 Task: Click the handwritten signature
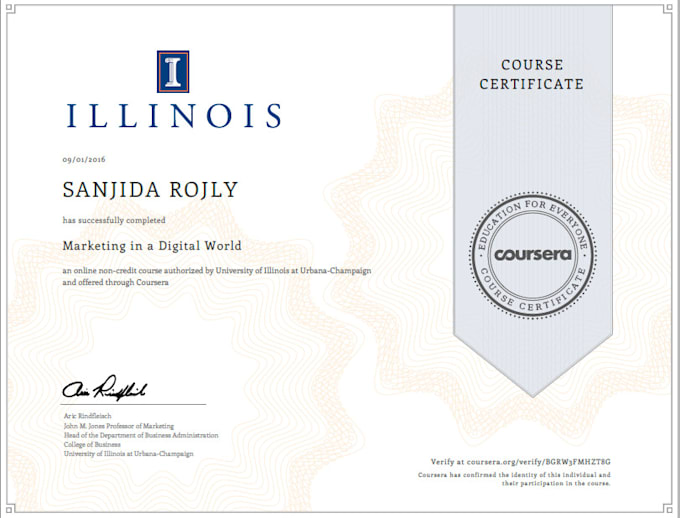point(105,388)
